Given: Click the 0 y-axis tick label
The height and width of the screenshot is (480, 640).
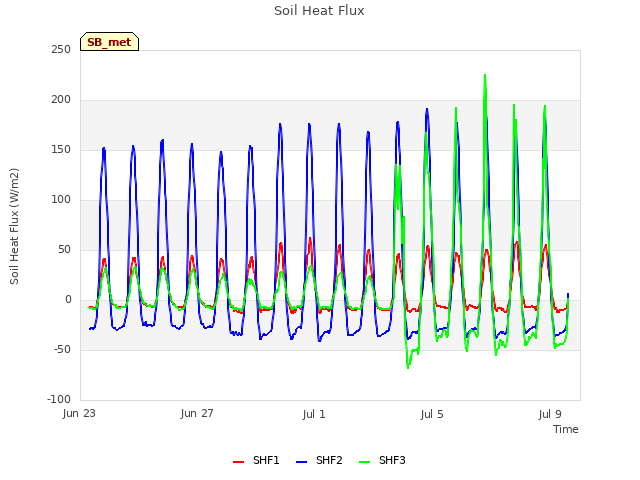Looking at the screenshot, I should click(x=68, y=300).
